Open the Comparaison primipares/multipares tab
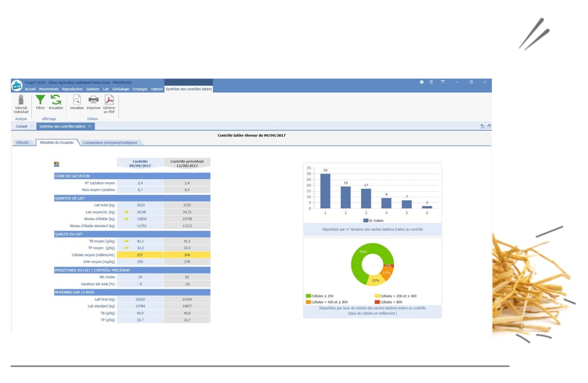588x383 pixels. (110, 143)
